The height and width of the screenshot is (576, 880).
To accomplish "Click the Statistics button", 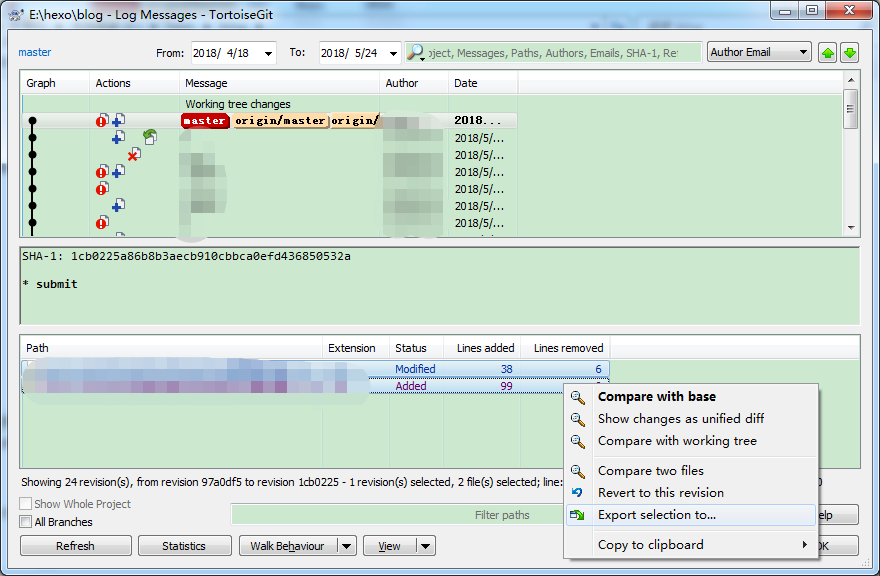I will click(184, 546).
